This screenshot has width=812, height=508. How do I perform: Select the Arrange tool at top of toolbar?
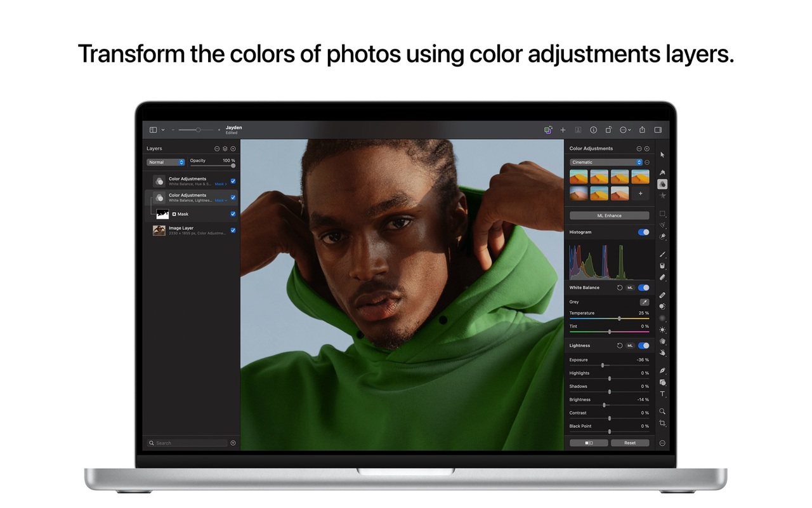[x=662, y=154]
